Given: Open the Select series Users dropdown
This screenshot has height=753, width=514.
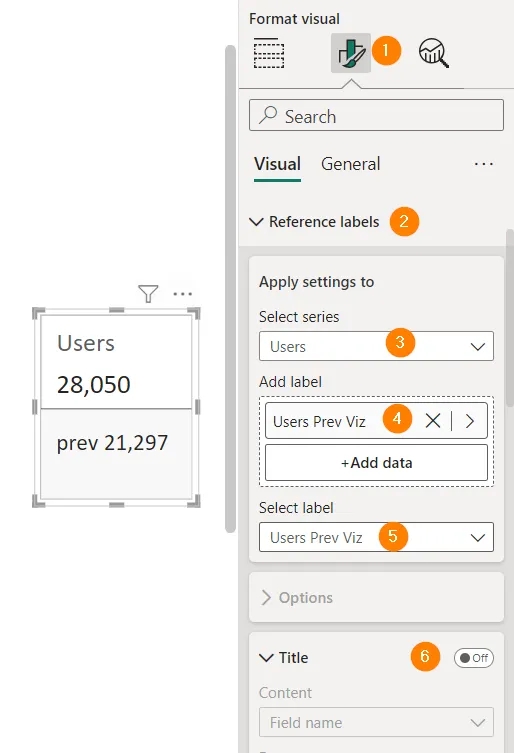Looking at the screenshot, I should point(376,346).
